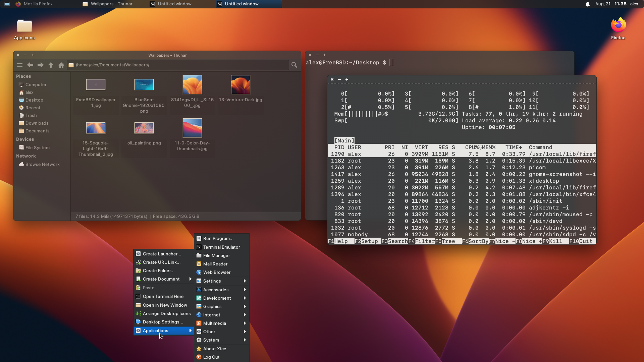Click Create URL Link entry
This screenshot has height=362, width=644.
point(164,262)
